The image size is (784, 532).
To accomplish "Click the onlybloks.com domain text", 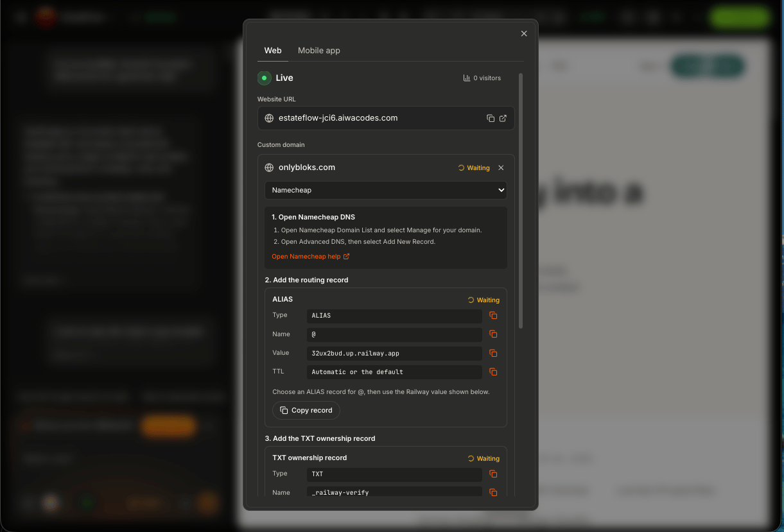I will click(307, 167).
